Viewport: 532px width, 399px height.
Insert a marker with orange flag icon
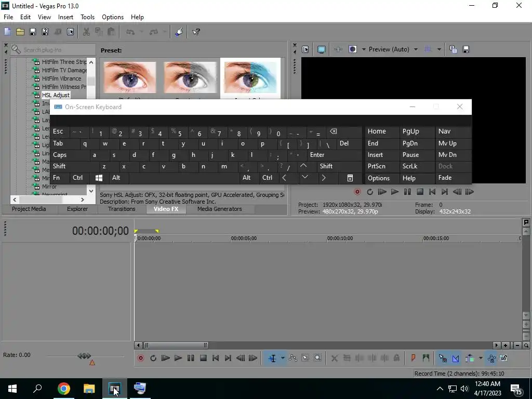click(413, 358)
